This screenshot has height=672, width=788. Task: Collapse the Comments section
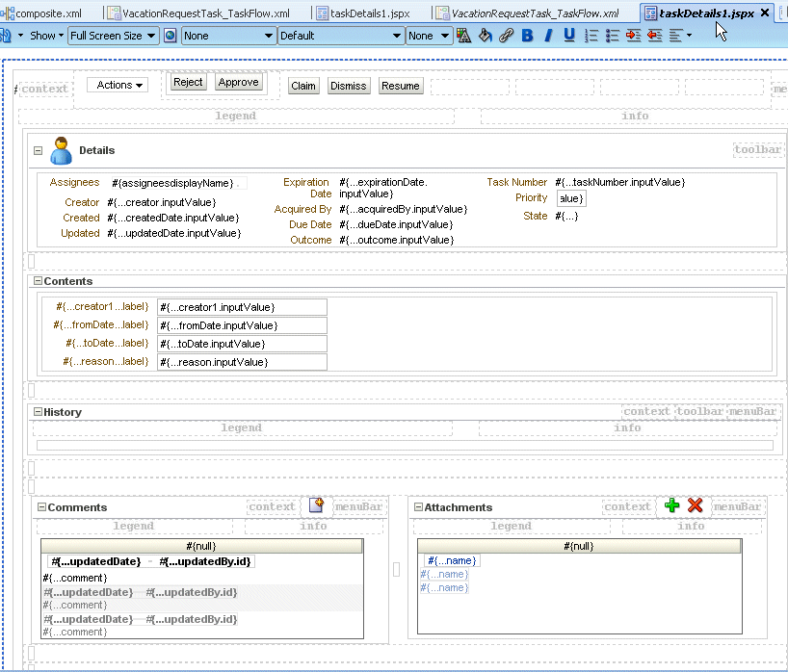point(42,507)
